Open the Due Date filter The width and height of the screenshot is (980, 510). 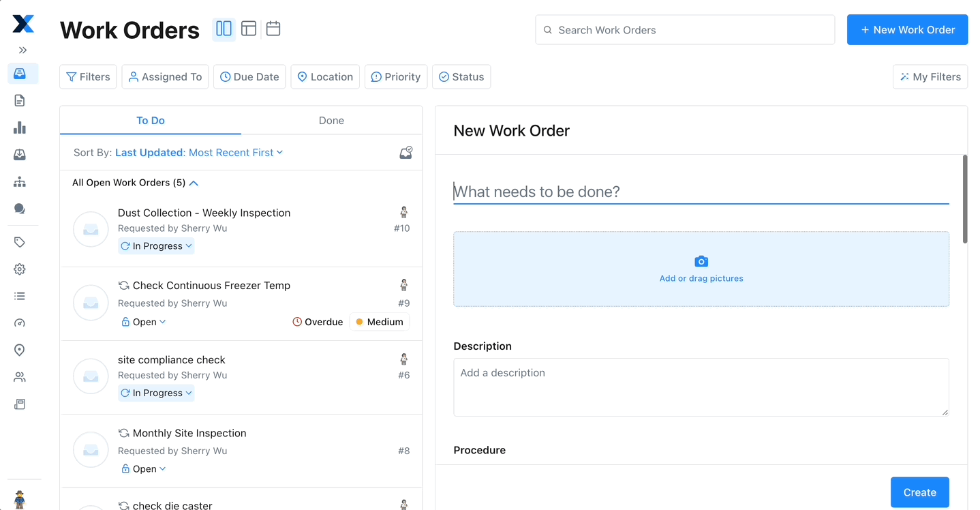pos(249,77)
